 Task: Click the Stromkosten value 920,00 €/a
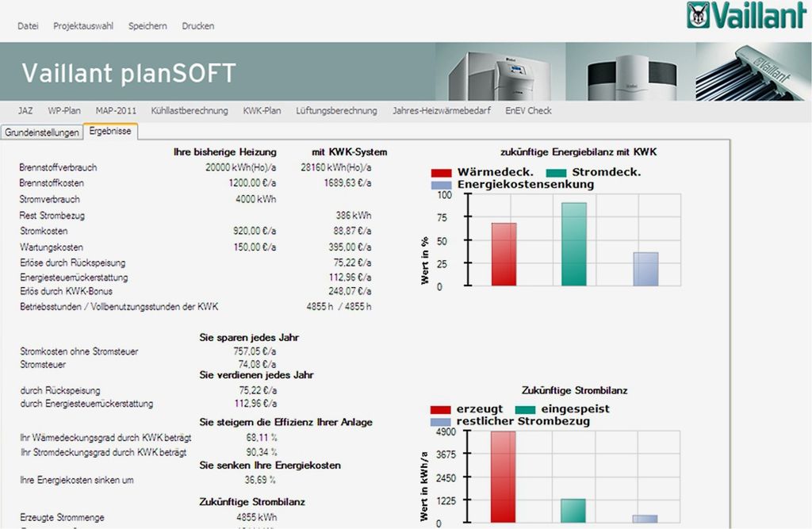(x=255, y=231)
